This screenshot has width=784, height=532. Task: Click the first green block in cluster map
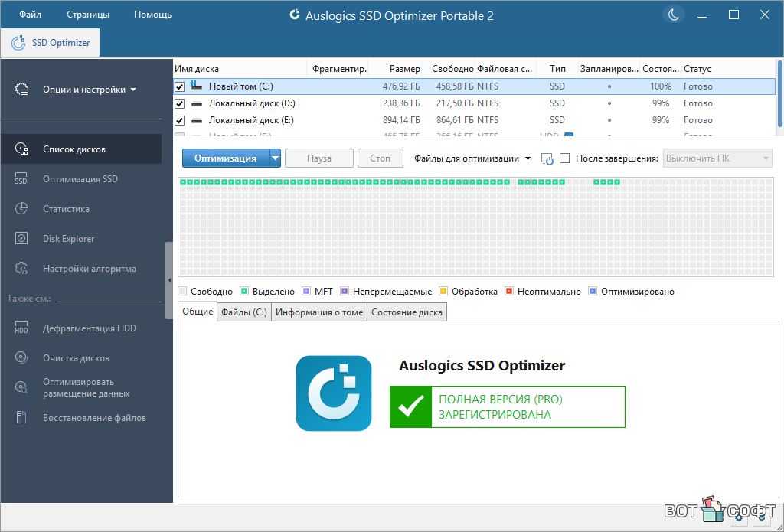pyautogui.click(x=183, y=182)
